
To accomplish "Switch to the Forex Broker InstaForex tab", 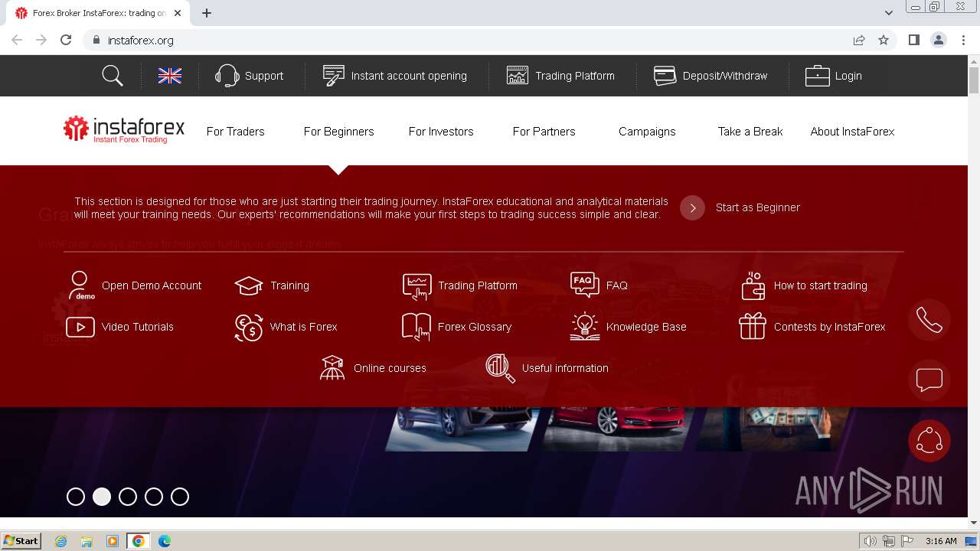I will [x=98, y=13].
